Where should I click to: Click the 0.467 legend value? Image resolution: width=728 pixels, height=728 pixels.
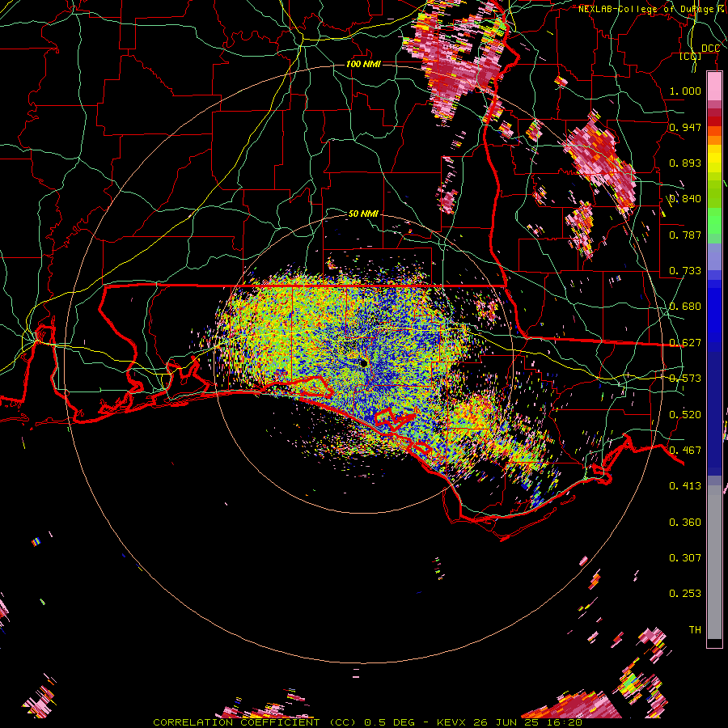click(685, 451)
